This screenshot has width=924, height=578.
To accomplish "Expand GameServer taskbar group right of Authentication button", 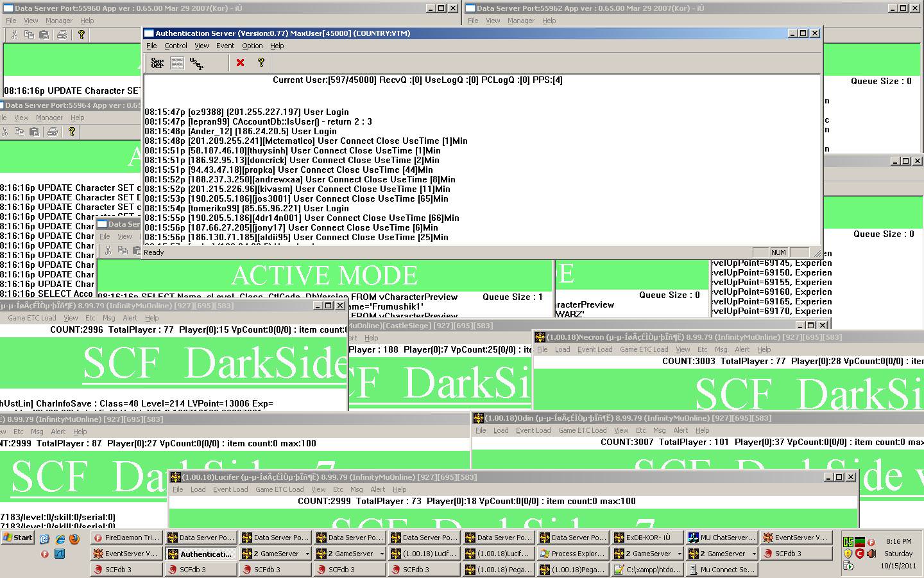I will pos(275,554).
